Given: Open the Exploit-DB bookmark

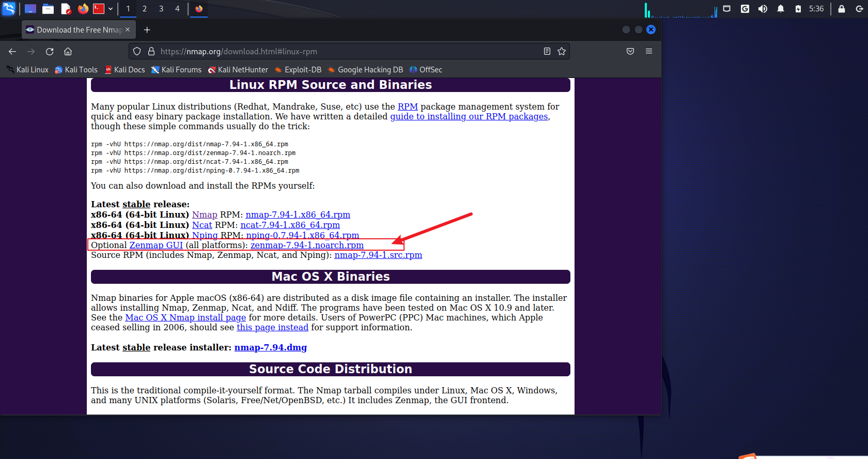Looking at the screenshot, I should [298, 70].
